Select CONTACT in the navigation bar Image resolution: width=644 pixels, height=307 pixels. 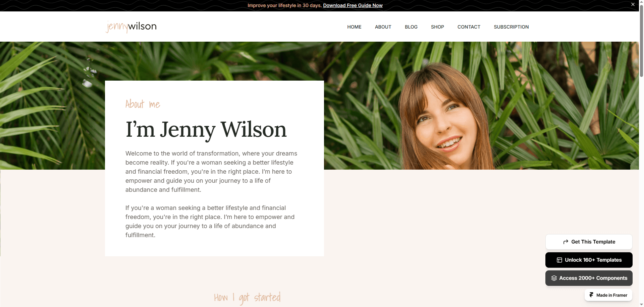click(469, 27)
